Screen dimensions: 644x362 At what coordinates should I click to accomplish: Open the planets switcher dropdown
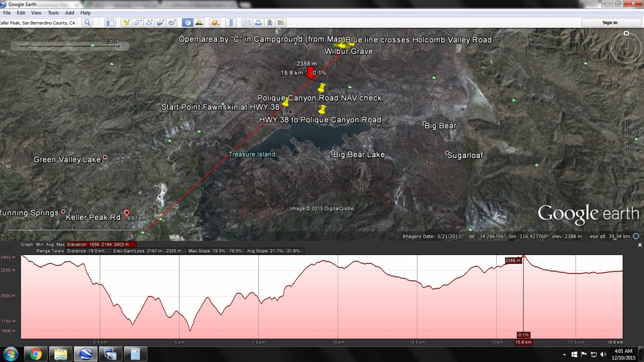point(215,23)
